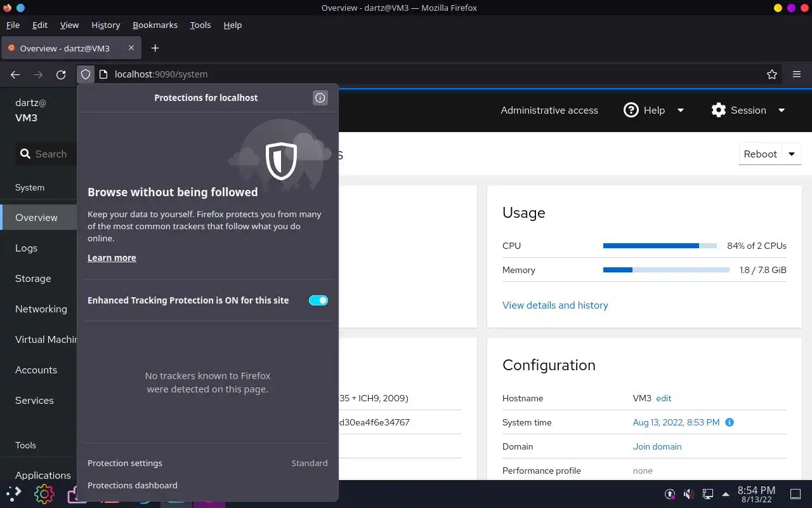Open the Bookmarks menu
Image resolution: width=812 pixels, height=508 pixels.
[x=155, y=25]
